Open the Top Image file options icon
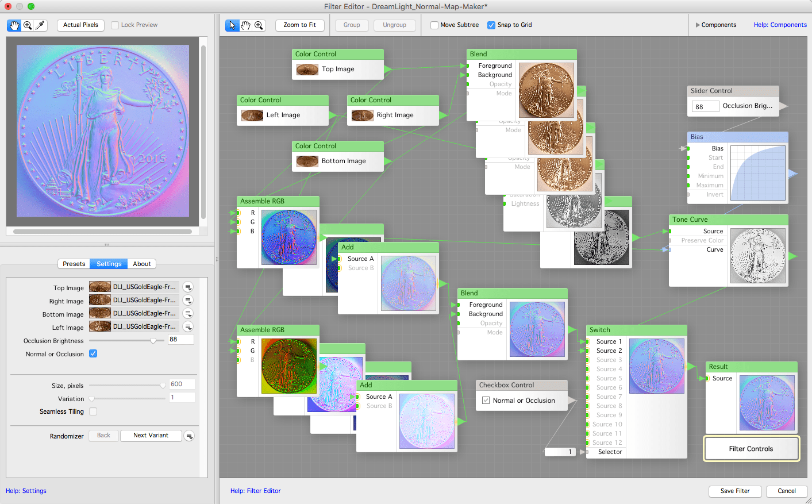Screen dimensions: 812x504 click(x=188, y=287)
